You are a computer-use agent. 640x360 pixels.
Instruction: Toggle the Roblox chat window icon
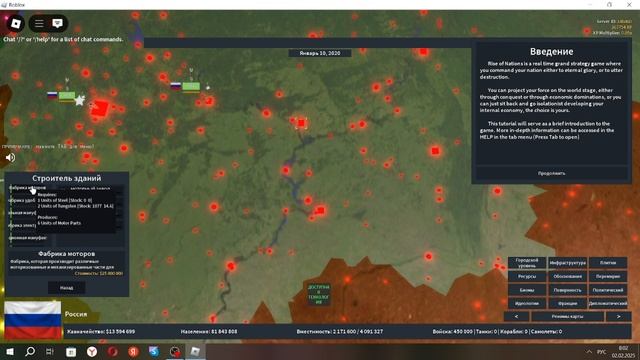coord(58,23)
